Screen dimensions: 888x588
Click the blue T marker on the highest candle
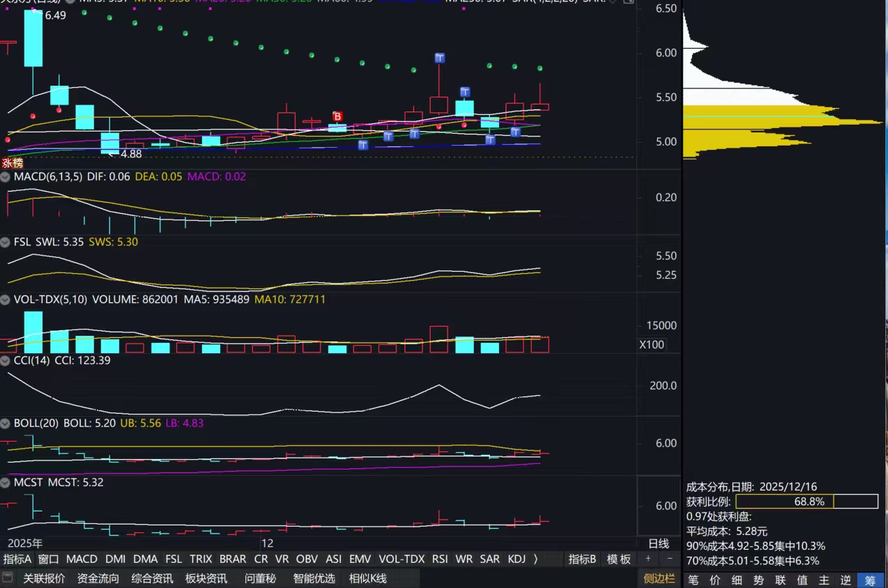440,57
